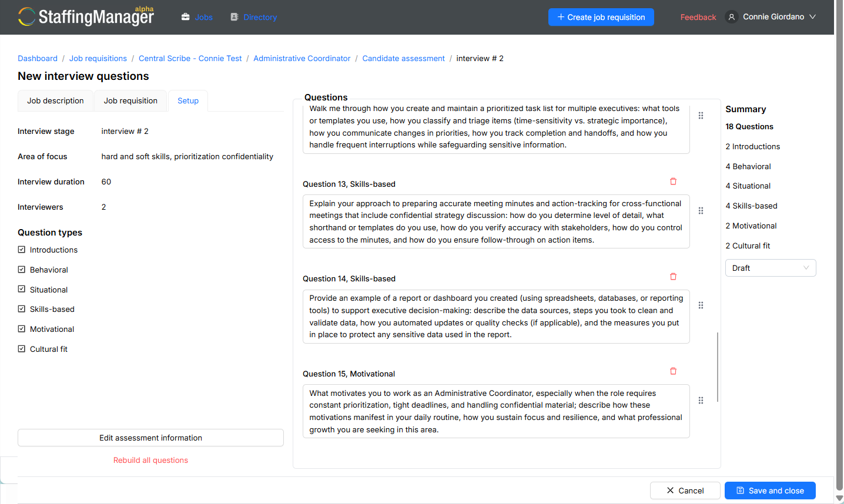Image resolution: width=844 pixels, height=504 pixels.
Task: Go to Dashboard breadcrumb
Action: [x=38, y=58]
